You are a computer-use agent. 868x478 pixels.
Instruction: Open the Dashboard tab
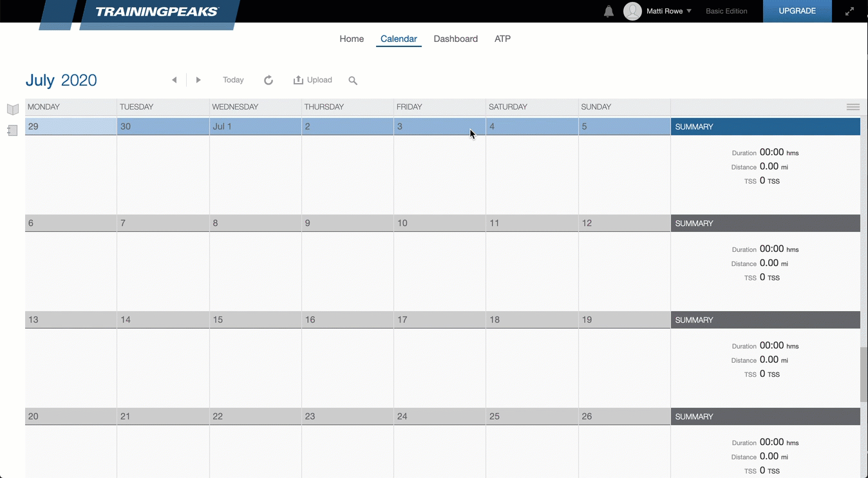(455, 39)
